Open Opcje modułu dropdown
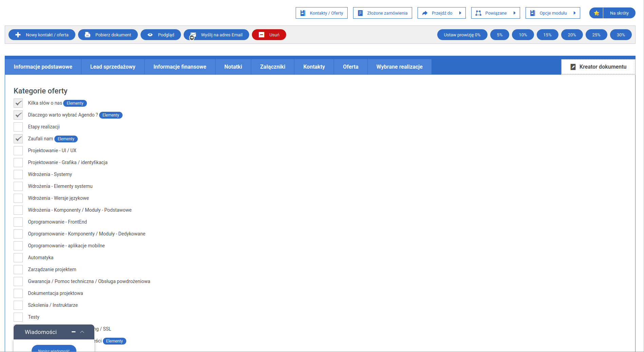 pos(552,13)
